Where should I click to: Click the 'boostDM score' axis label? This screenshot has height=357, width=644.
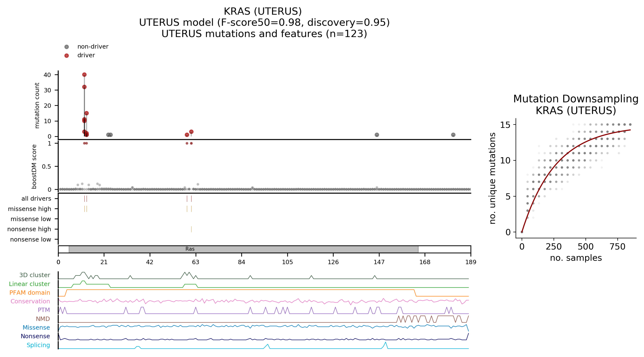34,166
